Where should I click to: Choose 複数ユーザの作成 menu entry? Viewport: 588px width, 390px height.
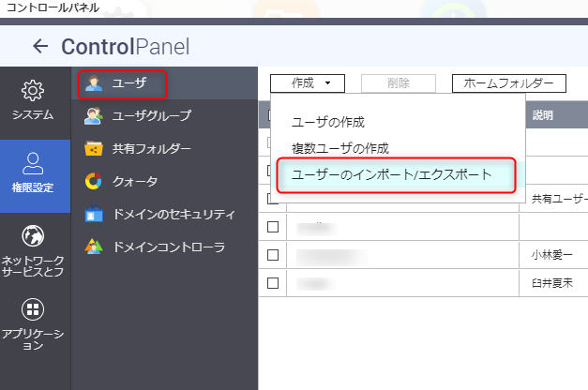point(339,148)
